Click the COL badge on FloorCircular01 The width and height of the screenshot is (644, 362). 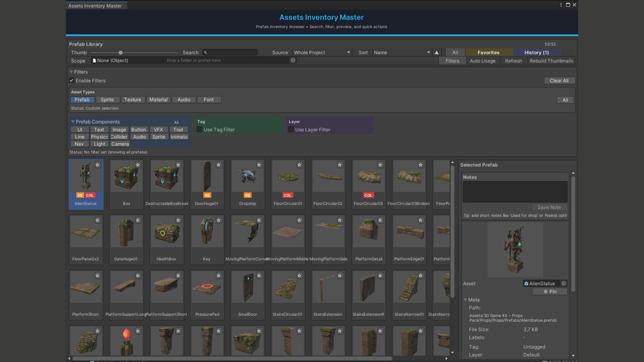(x=288, y=195)
